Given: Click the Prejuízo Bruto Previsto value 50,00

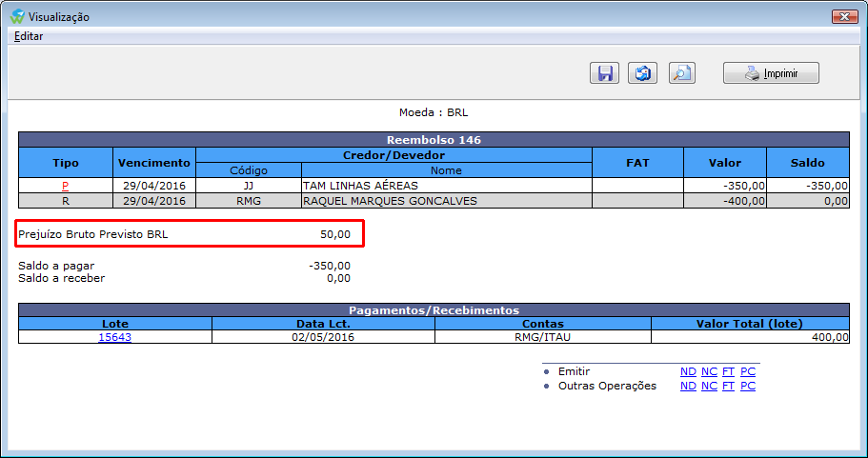Looking at the screenshot, I should [335, 234].
